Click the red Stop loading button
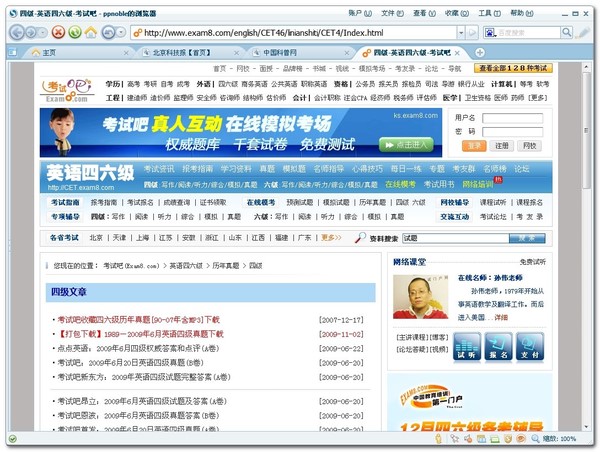 tap(58, 33)
